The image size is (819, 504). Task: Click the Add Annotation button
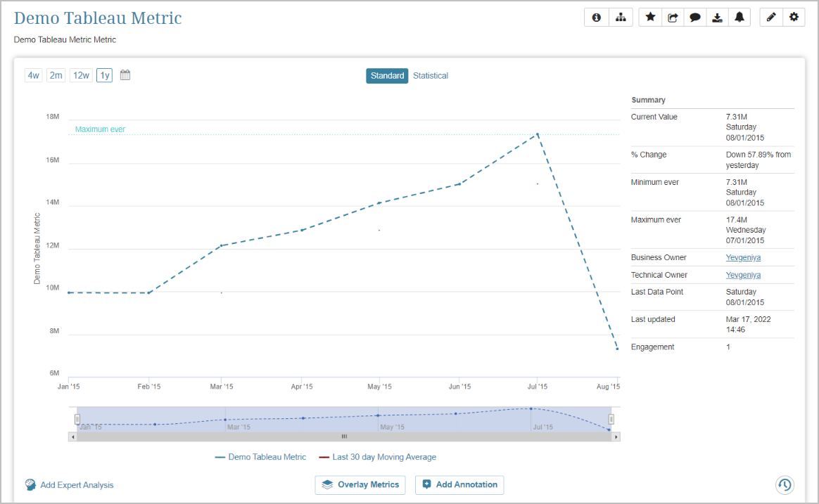tap(459, 484)
